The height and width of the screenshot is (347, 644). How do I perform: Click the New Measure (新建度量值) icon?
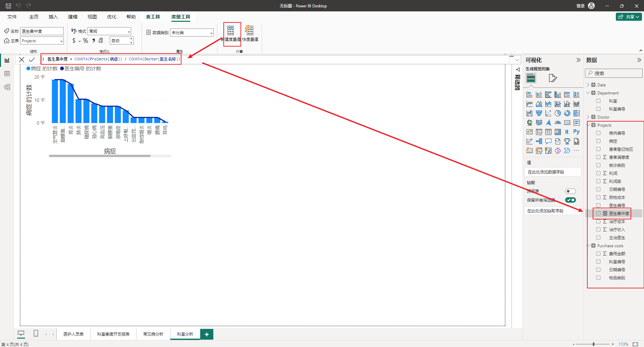[x=231, y=30]
